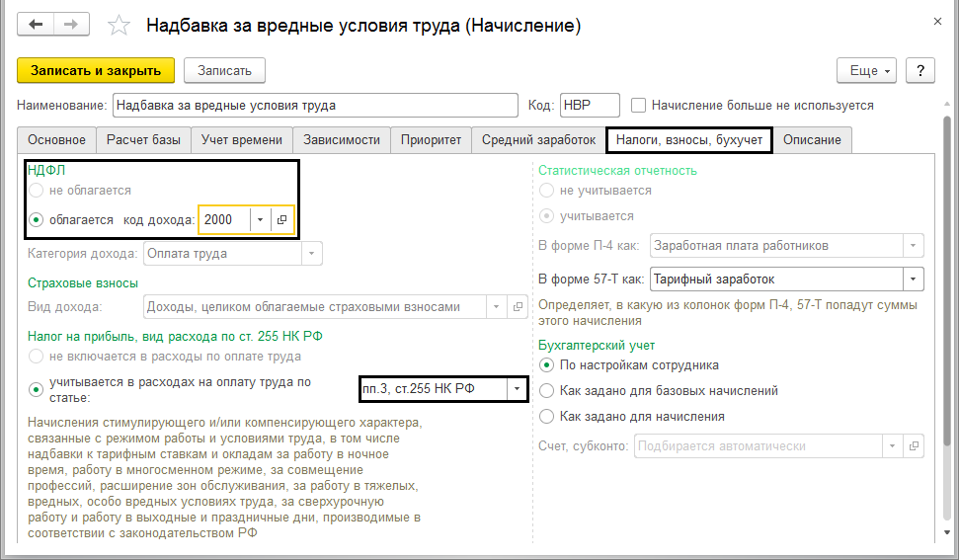The height and width of the screenshot is (560, 959).
Task: Click the Наименование text field
Action: (x=314, y=106)
